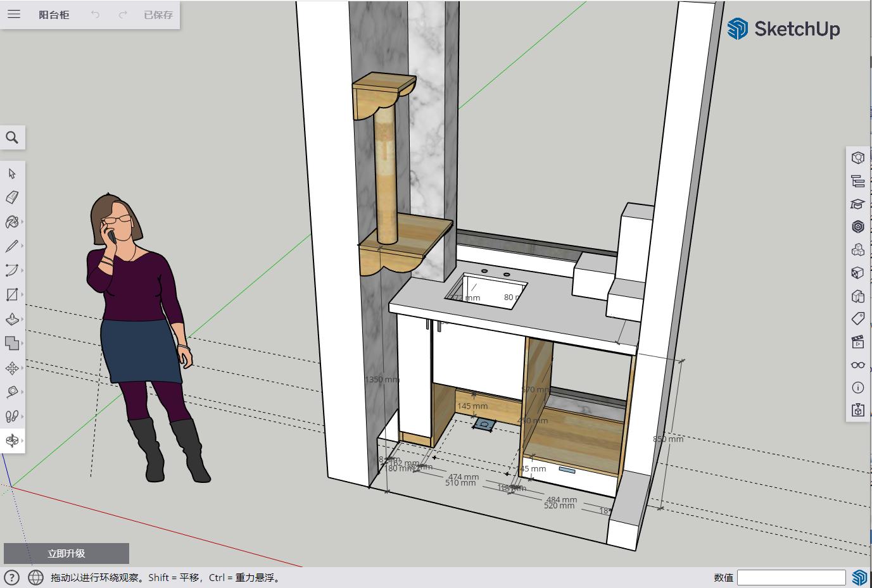Choose the Select arrow tool
Viewport: 872px width, 588px height.
12,173
